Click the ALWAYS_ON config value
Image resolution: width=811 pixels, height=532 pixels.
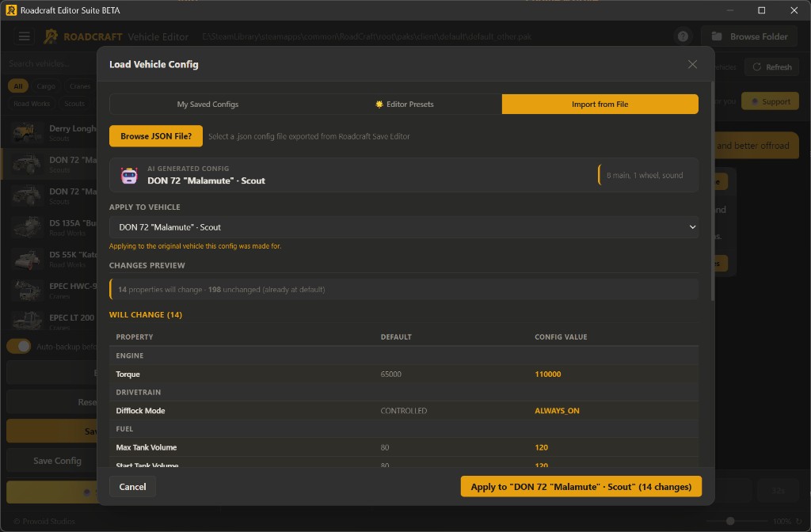557,411
